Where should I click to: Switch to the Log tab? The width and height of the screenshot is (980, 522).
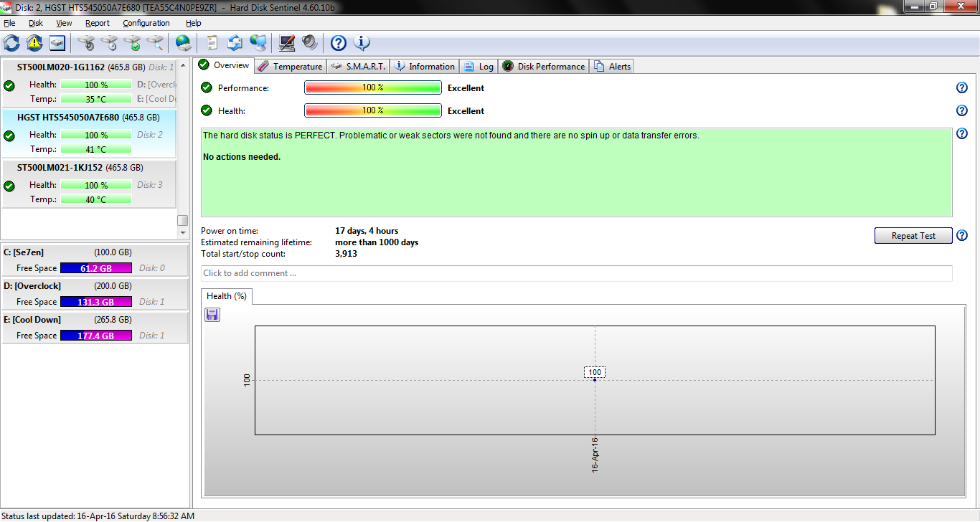pyautogui.click(x=479, y=66)
